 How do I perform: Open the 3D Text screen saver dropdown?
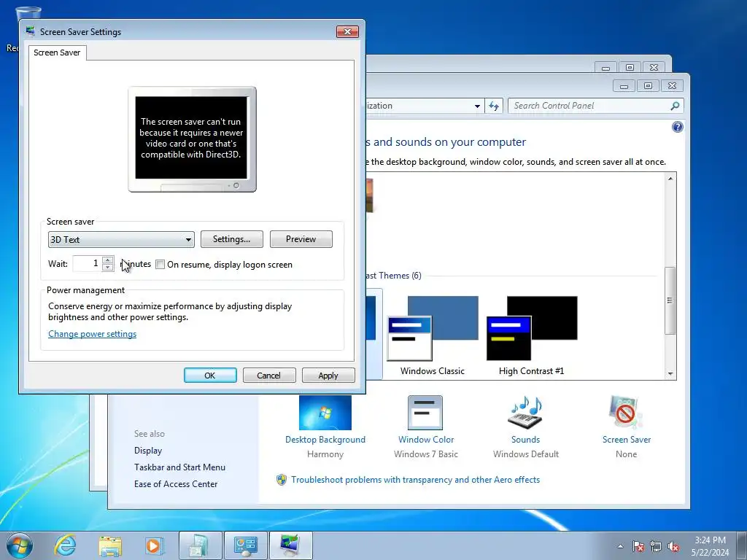(x=121, y=239)
